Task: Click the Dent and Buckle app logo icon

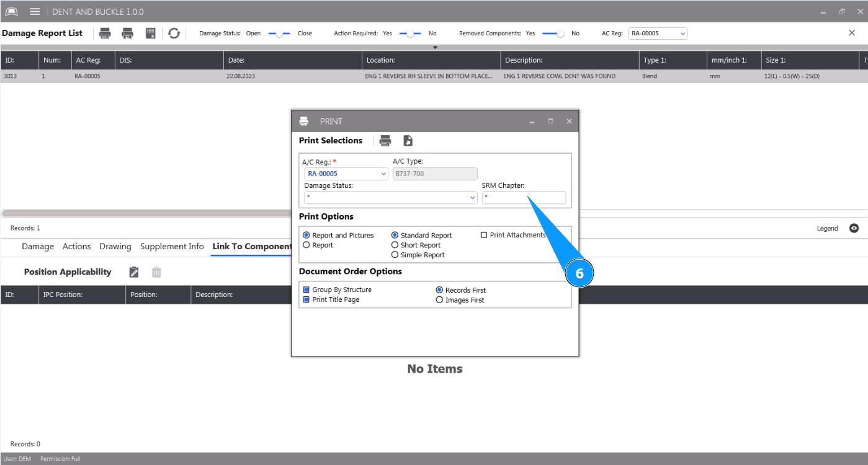Action: pos(11,12)
